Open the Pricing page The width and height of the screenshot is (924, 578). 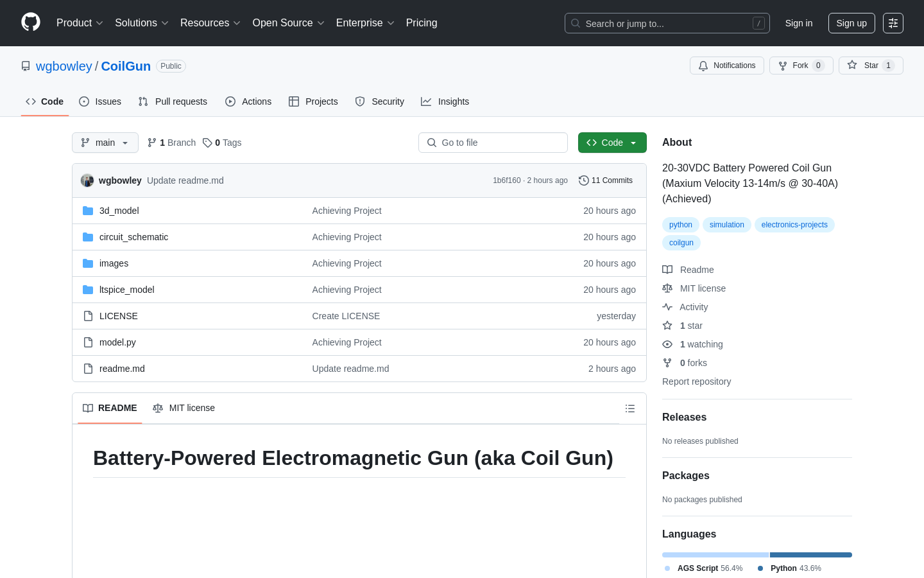[422, 23]
